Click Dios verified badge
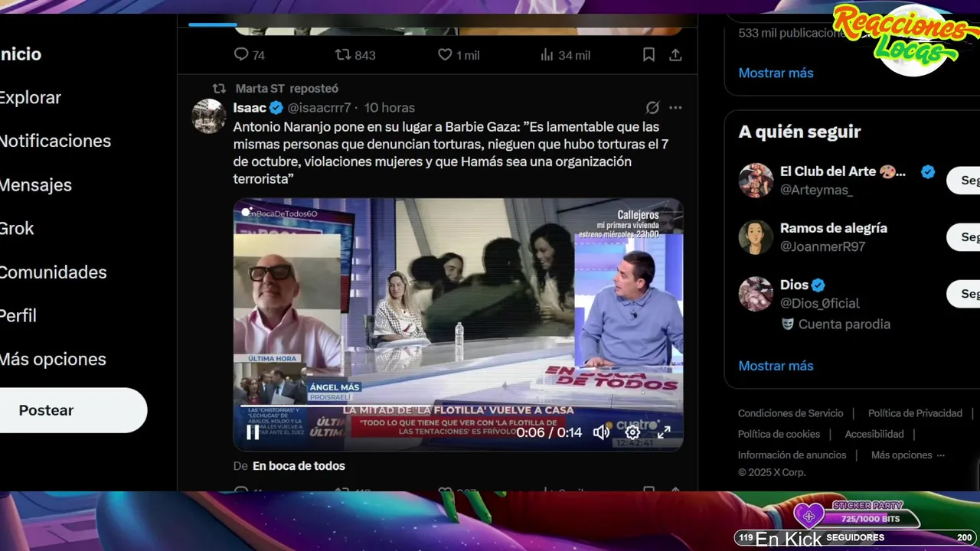980x551 pixels. pos(818,285)
